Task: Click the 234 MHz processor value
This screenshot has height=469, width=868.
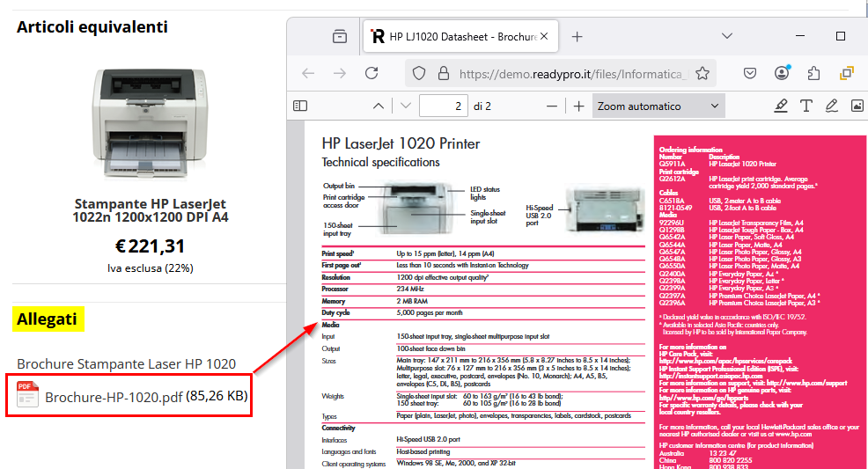Action: point(410,289)
